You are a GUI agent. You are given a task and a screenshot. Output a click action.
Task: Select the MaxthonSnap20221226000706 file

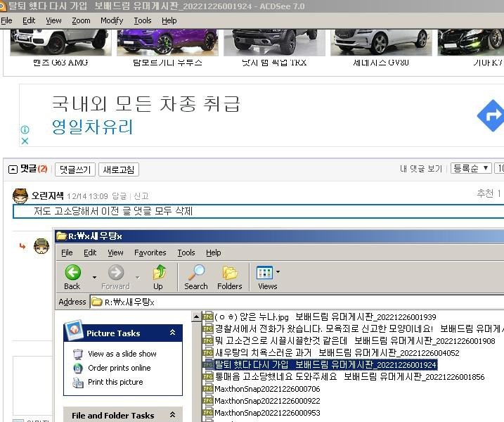pos(266,389)
